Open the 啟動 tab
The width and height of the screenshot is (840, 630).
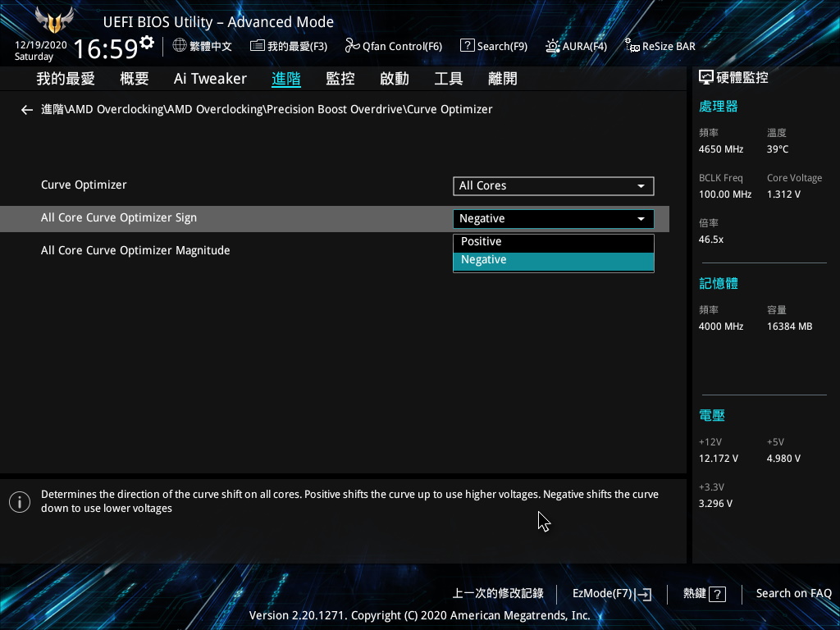395,79
